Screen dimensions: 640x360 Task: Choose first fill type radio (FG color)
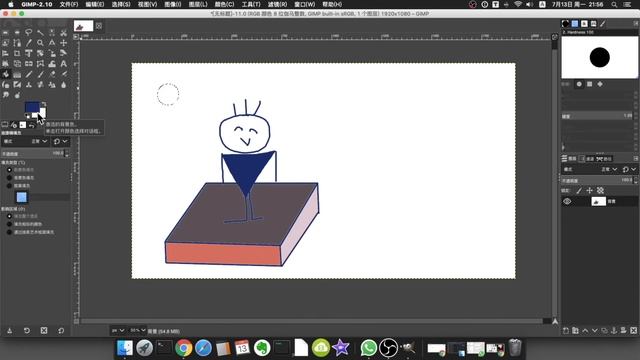pos(9,170)
